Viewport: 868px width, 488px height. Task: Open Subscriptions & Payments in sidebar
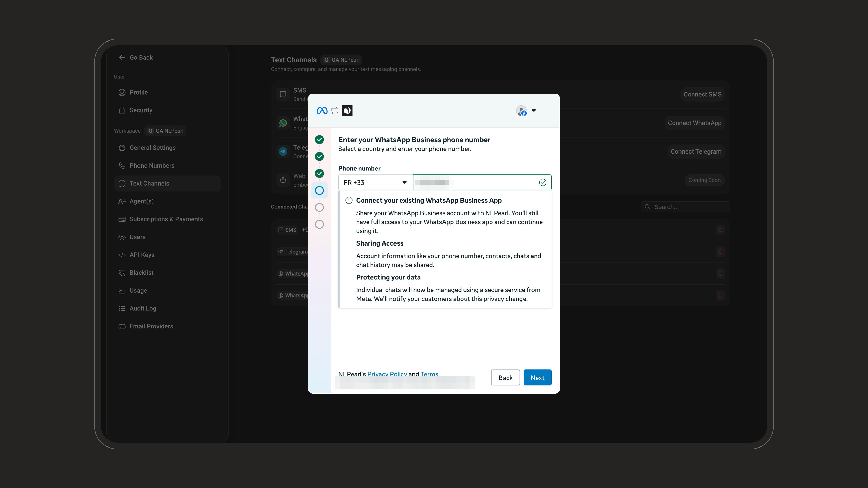[167, 219]
